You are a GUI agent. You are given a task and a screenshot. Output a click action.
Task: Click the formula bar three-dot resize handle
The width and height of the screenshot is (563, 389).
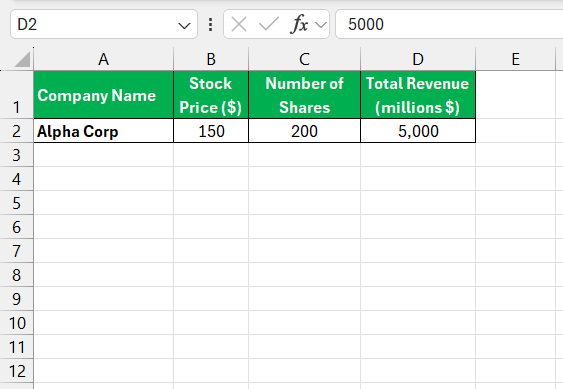pyautogui.click(x=210, y=24)
